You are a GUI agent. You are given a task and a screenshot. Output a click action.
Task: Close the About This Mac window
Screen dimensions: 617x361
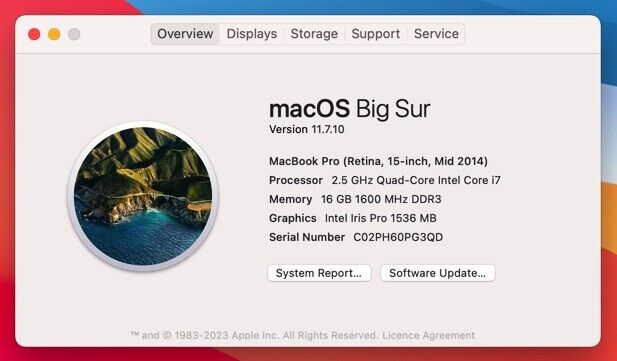[34, 34]
